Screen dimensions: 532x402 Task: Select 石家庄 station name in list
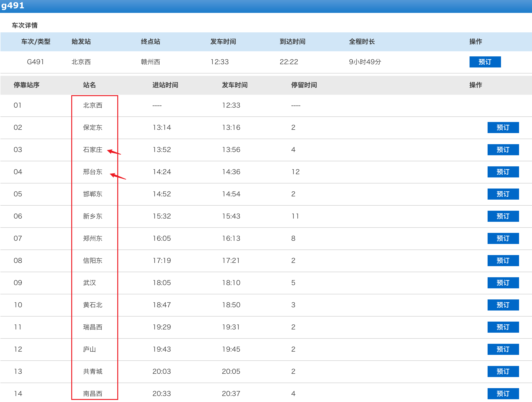click(x=93, y=150)
